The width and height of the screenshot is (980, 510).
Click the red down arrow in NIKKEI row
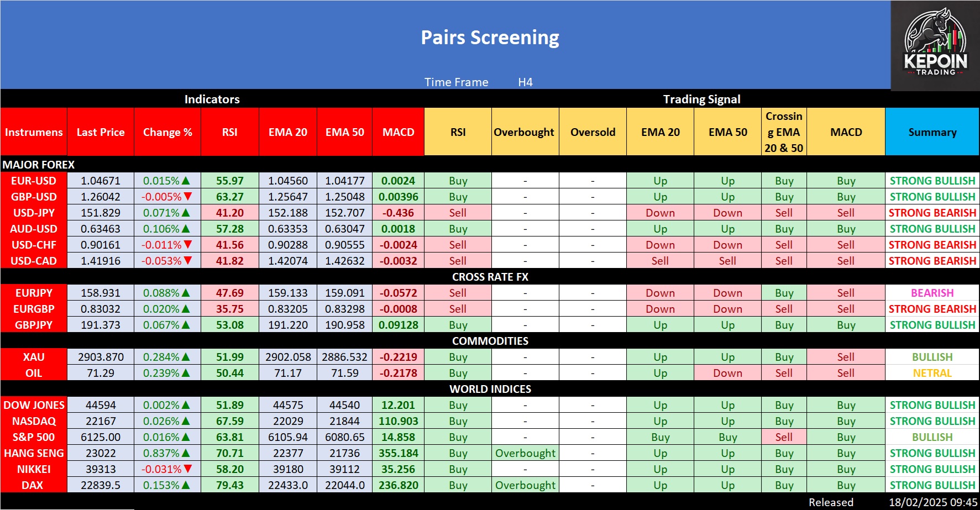tap(188, 469)
